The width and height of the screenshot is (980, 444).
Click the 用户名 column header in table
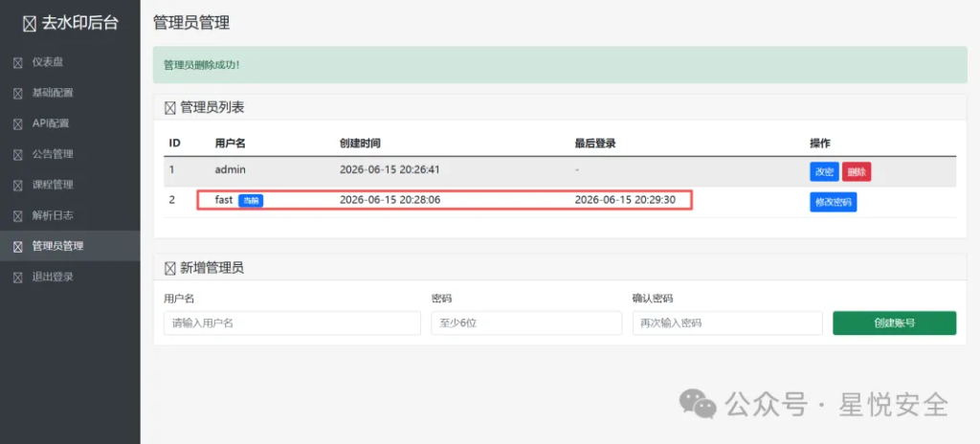[230, 144]
